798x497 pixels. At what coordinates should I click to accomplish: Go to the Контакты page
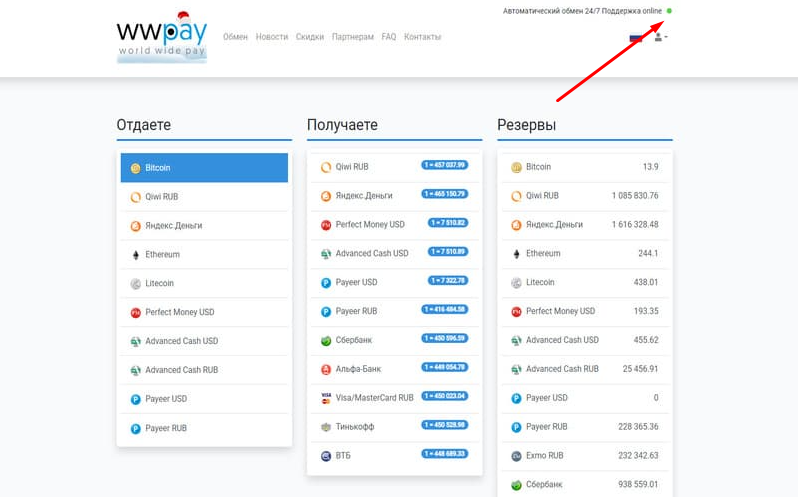[x=422, y=37]
